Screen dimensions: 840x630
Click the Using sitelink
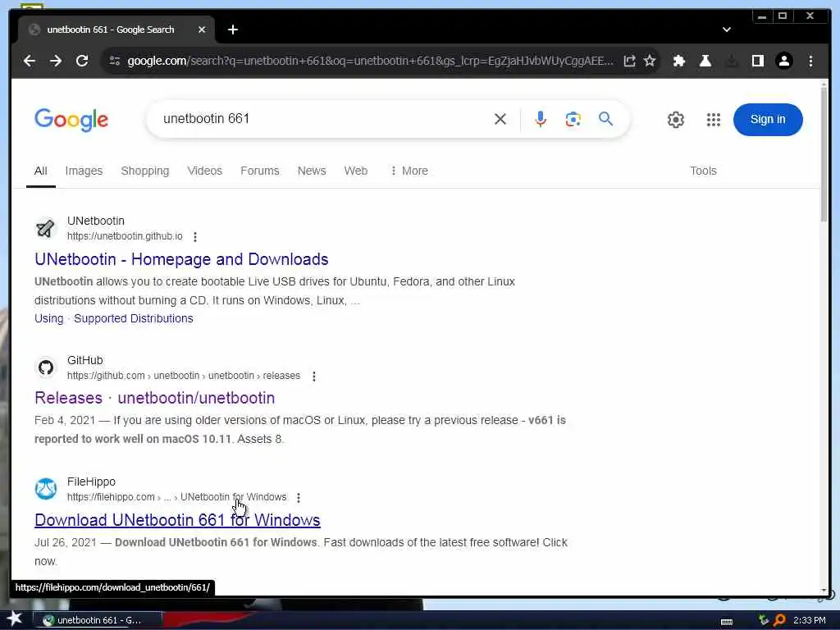click(x=48, y=319)
